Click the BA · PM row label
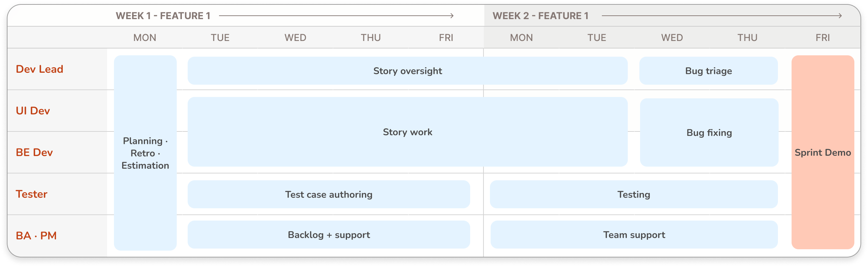Screen dimensions: 868x267 (36, 236)
